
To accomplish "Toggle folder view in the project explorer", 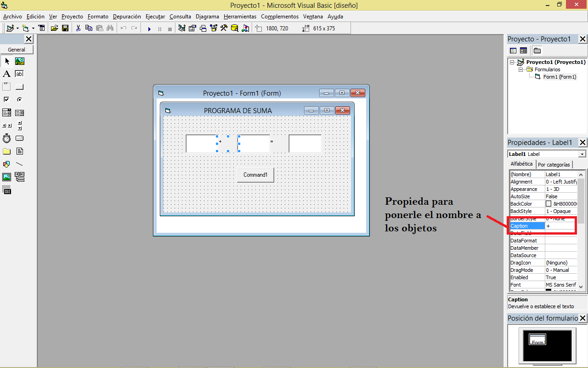I will (537, 50).
